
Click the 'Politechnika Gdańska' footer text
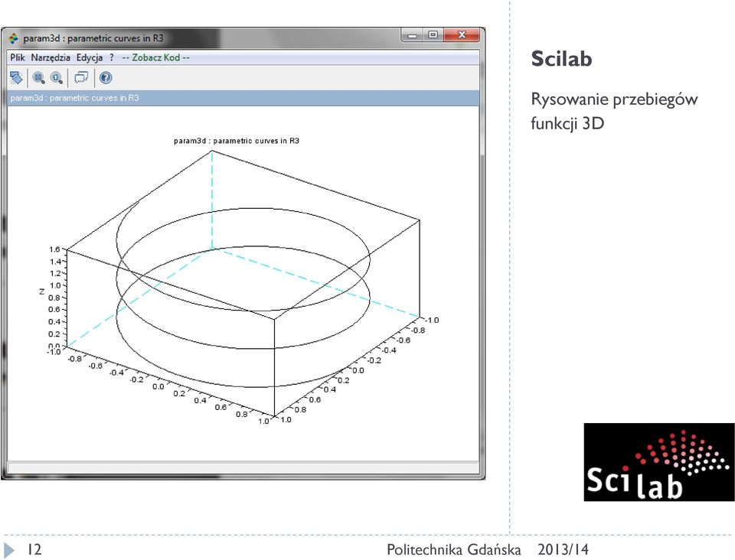pos(453,549)
